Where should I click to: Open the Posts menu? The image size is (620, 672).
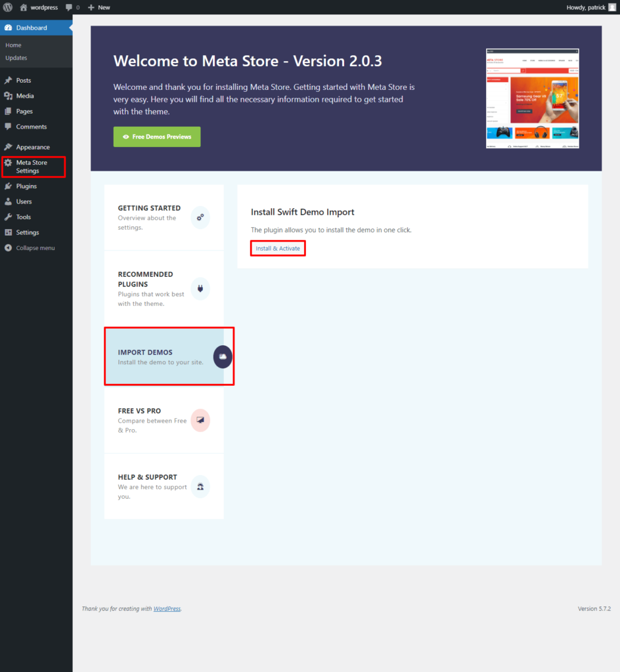coord(24,81)
